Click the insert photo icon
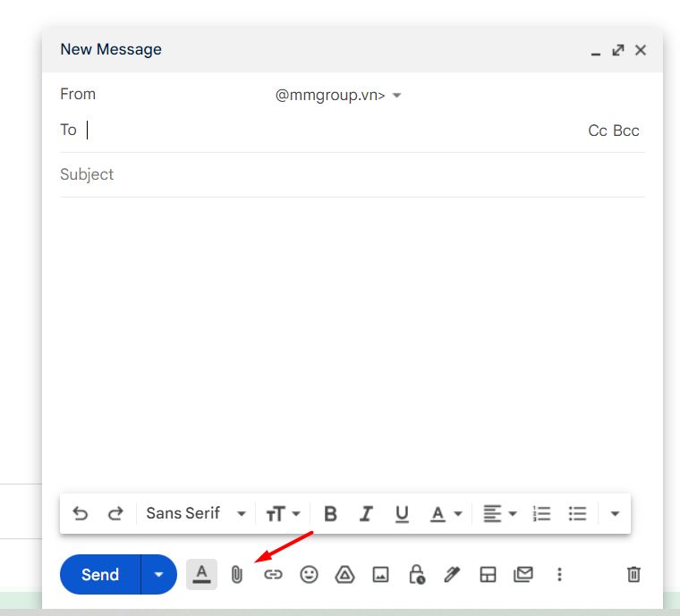 380,574
